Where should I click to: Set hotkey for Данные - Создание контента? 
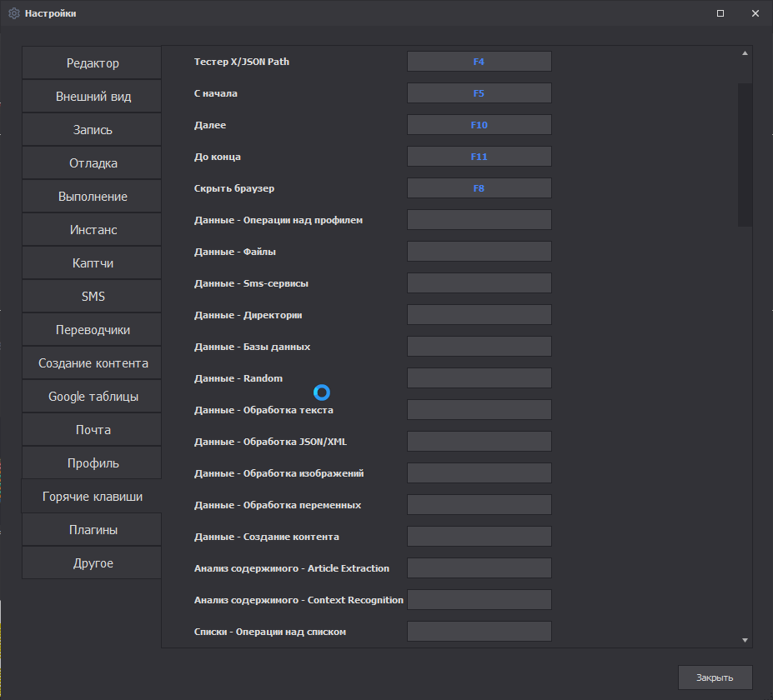pos(479,537)
